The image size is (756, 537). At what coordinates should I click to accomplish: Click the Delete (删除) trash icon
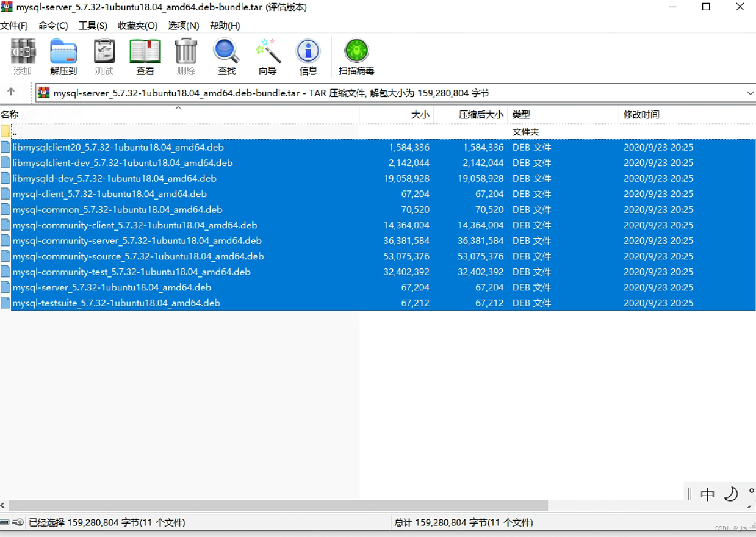click(x=185, y=51)
